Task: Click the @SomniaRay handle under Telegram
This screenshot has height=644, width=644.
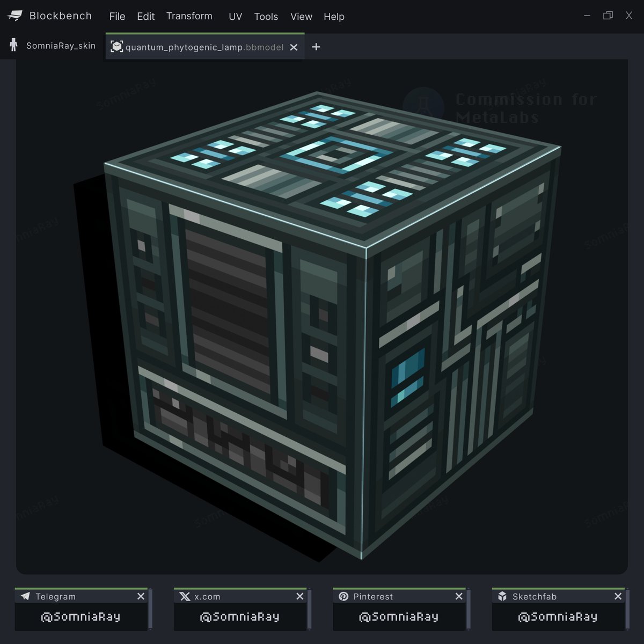Action: 80,617
